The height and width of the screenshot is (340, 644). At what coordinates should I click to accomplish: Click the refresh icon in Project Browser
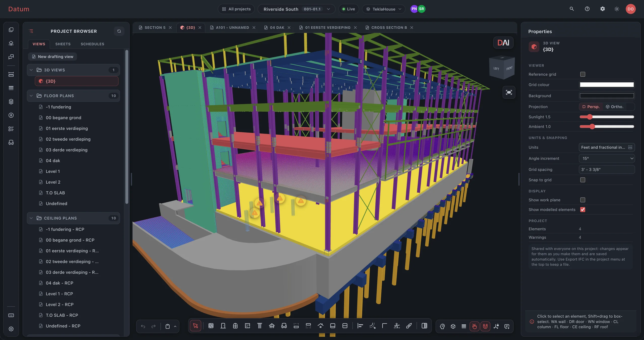tap(119, 31)
